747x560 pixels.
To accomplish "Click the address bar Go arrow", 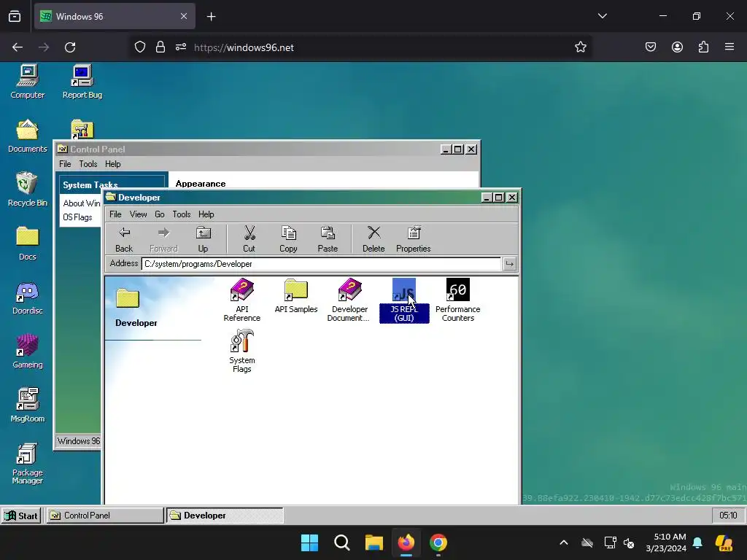I will (x=509, y=264).
